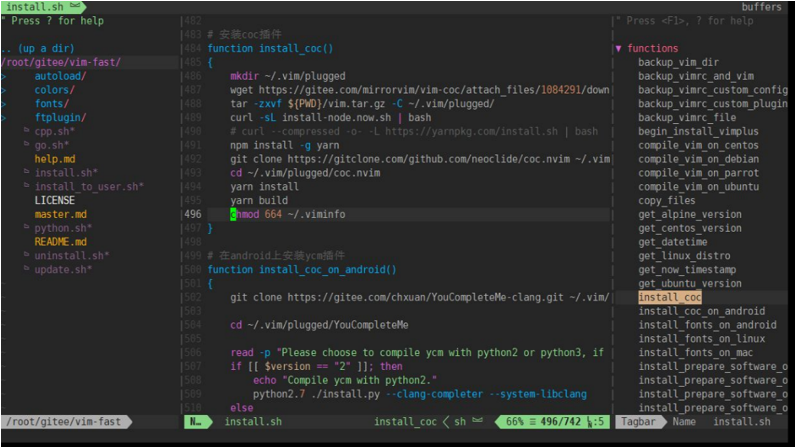Jump to backup_vimrc_and_vim in Tagbar
This screenshot has width=795, height=447.
click(696, 76)
